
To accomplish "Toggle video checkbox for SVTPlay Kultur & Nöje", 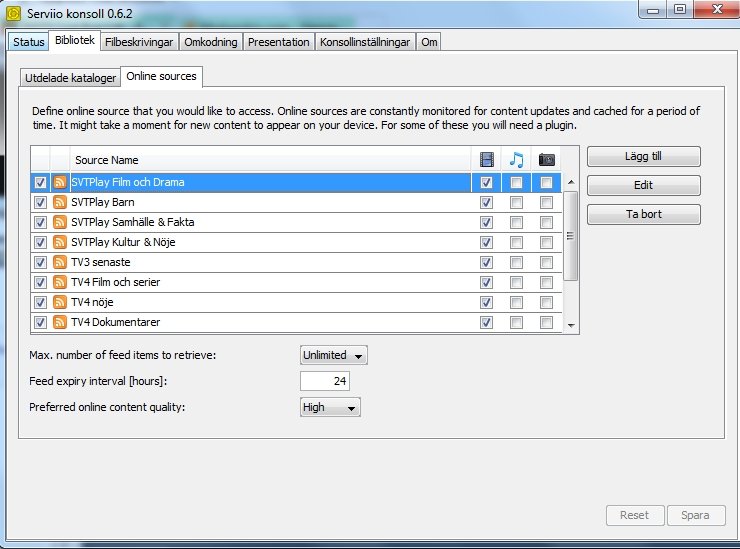I will tap(486, 242).
